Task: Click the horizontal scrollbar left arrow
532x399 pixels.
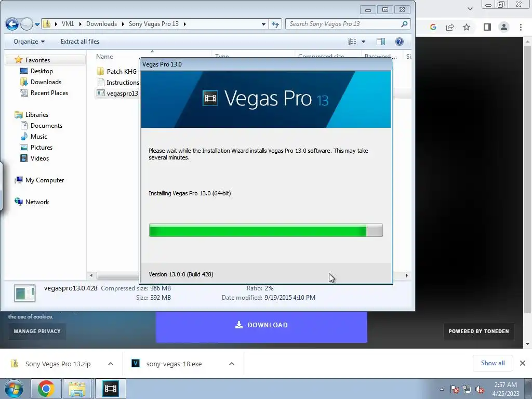Action: (91, 275)
